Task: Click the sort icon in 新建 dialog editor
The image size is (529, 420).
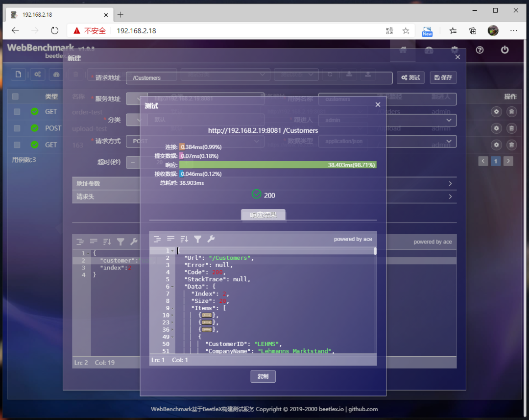Action: coord(107,242)
